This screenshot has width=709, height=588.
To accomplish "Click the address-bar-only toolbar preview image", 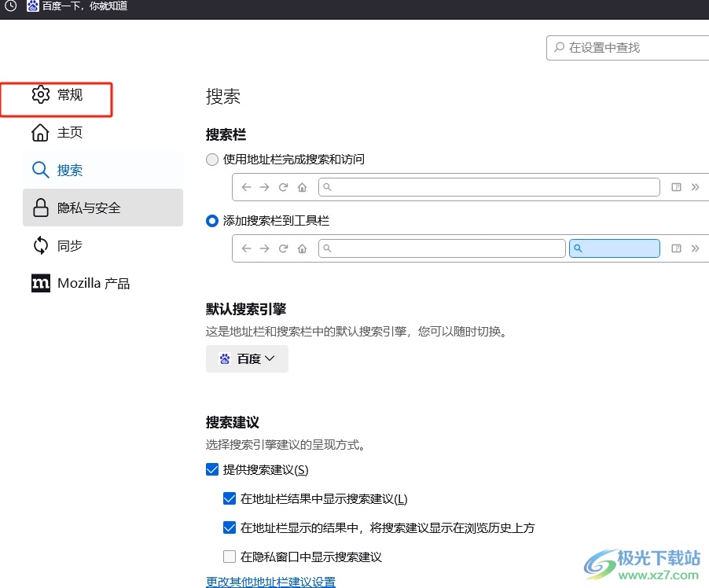I will coord(470,187).
